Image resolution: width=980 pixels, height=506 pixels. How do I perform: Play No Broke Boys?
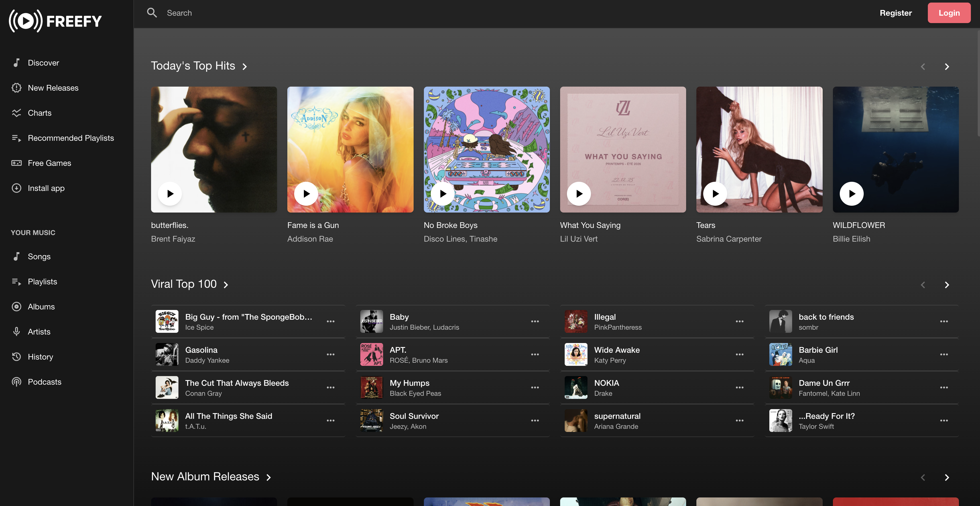tap(442, 193)
